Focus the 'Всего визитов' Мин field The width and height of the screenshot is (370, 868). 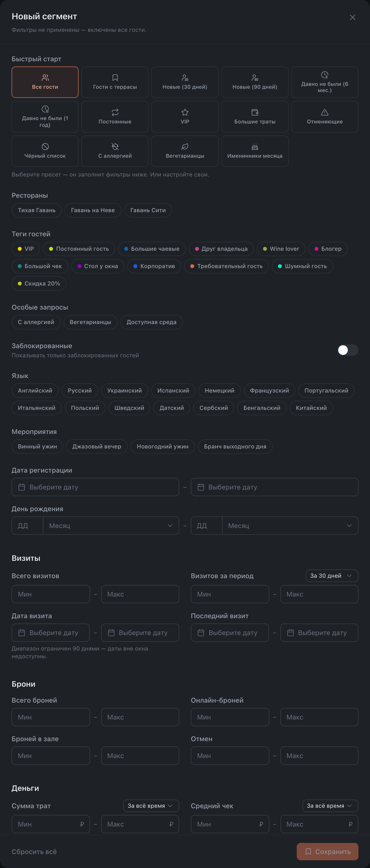[x=51, y=594]
